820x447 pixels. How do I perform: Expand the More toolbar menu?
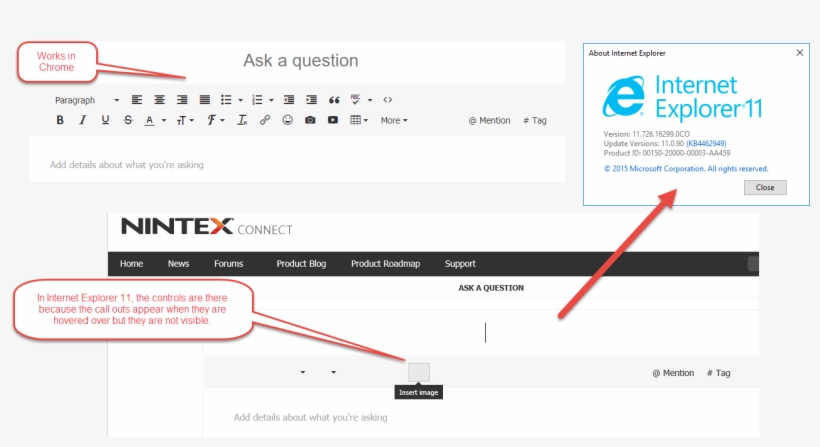coord(394,120)
